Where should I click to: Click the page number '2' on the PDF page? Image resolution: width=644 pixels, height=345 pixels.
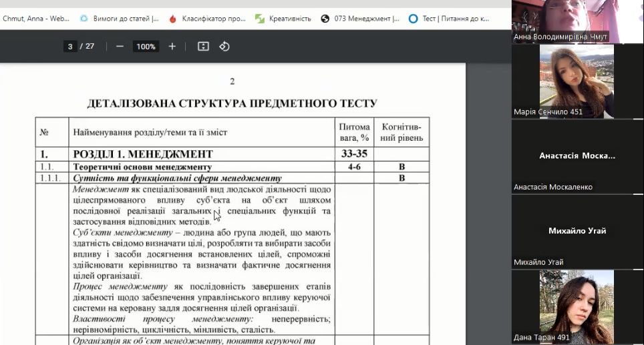click(x=232, y=81)
